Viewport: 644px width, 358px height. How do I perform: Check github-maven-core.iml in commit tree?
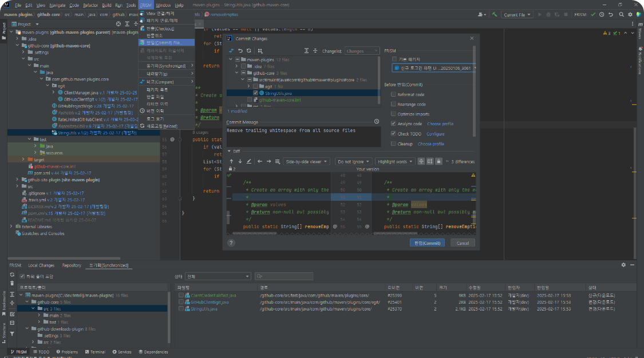tap(250, 100)
